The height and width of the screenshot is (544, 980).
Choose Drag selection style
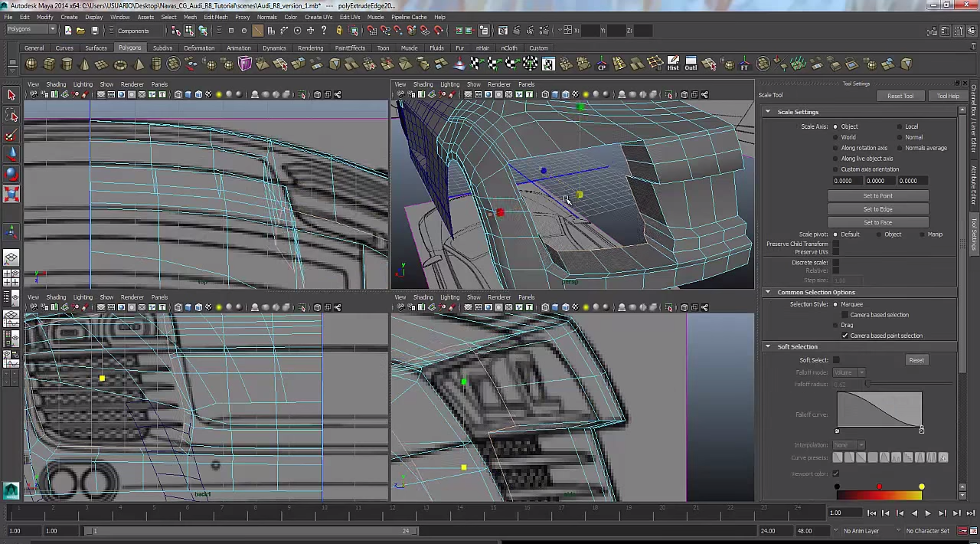[836, 325]
